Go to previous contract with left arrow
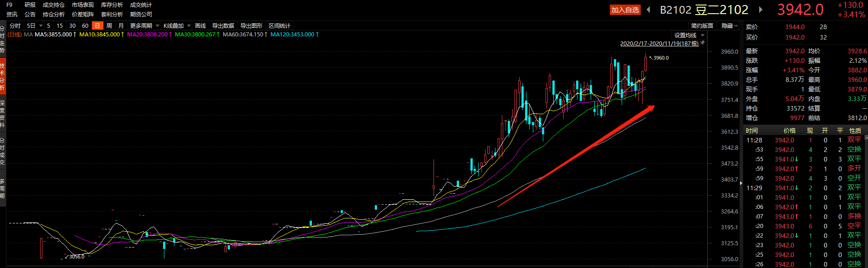 pyautogui.click(x=648, y=10)
